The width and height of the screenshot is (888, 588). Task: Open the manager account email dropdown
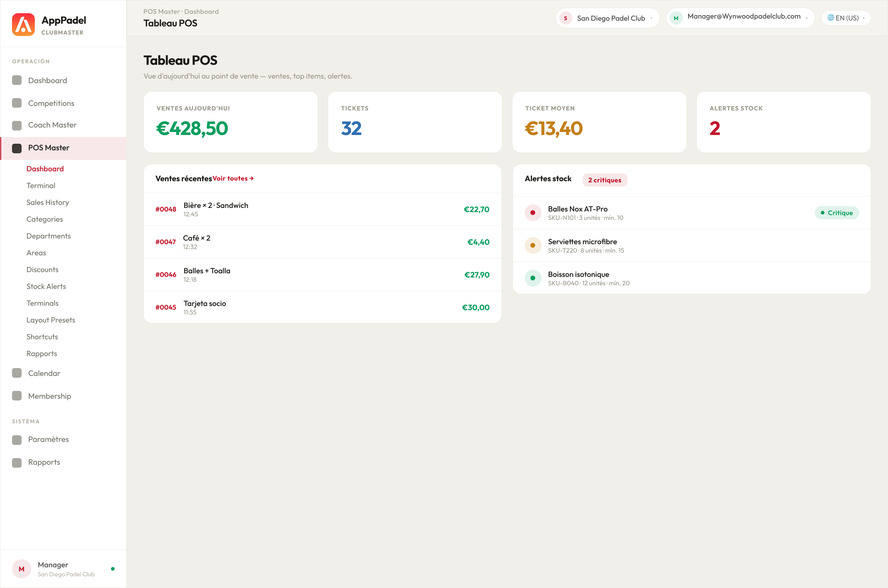click(741, 18)
